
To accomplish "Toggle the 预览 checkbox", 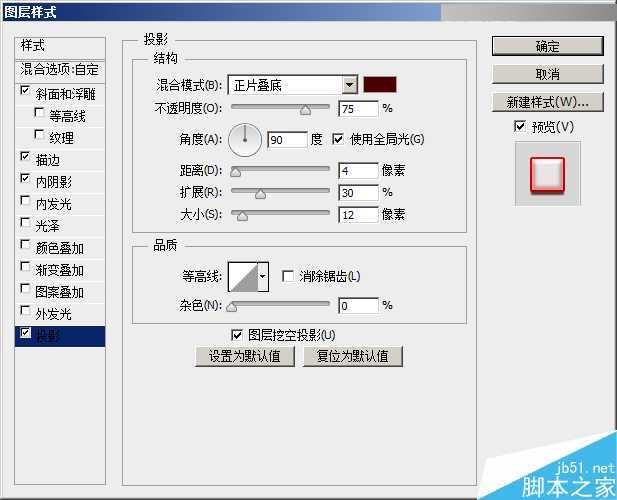I will point(520,126).
